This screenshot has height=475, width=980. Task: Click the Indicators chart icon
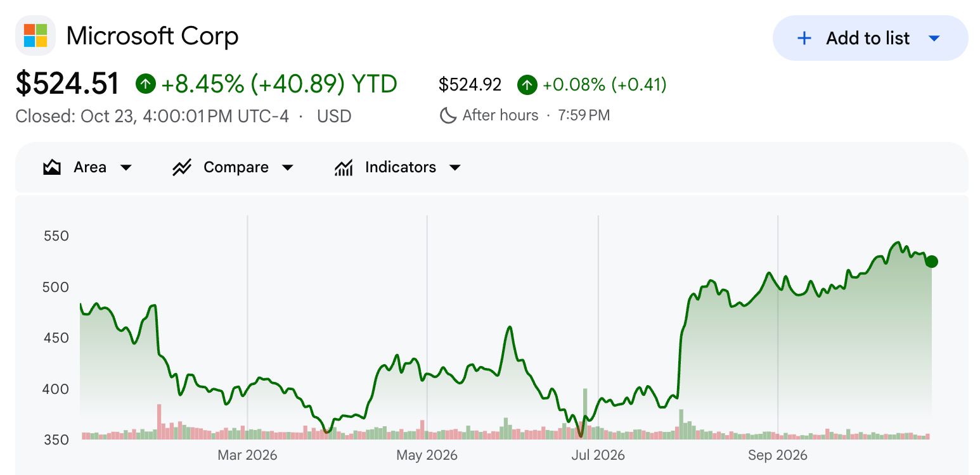click(344, 167)
